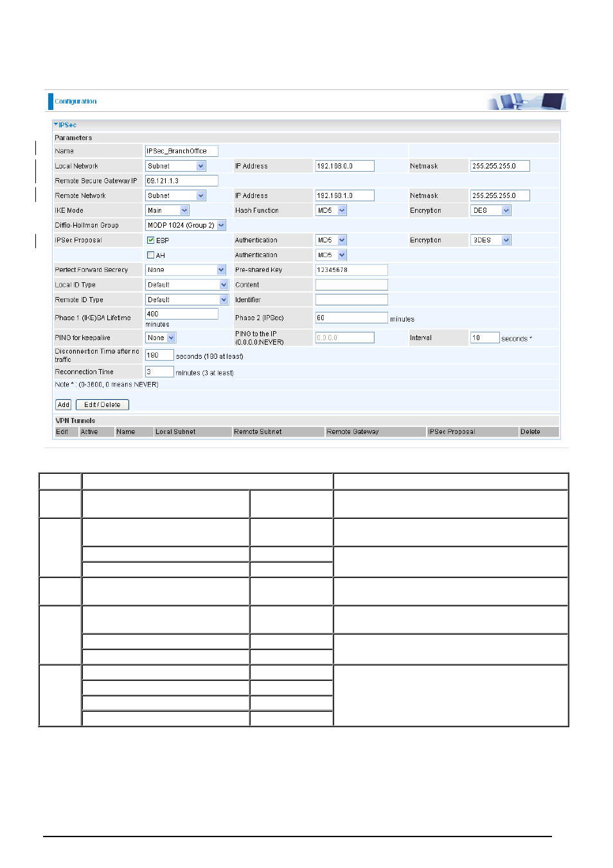Check the AH proposal checkbox

(x=150, y=255)
